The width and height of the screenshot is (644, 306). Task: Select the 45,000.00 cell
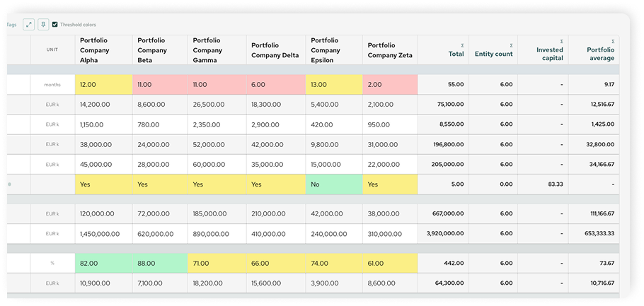tap(103, 165)
